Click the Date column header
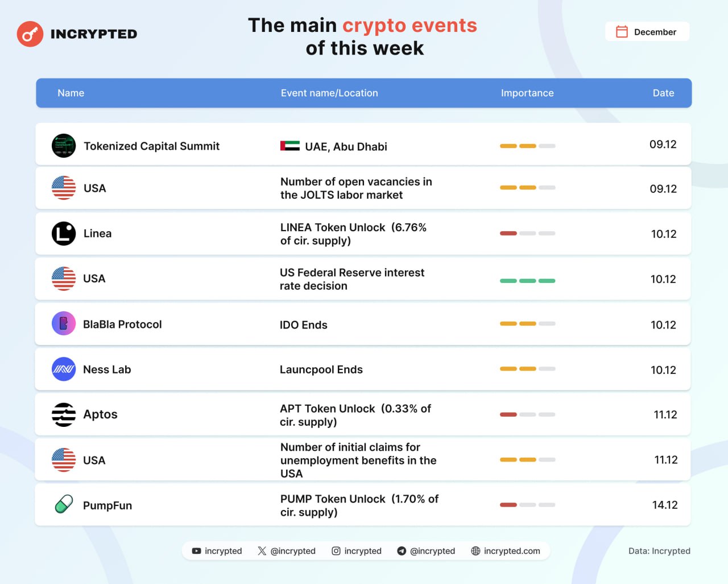Screen dimensions: 728x584 [x=663, y=93]
